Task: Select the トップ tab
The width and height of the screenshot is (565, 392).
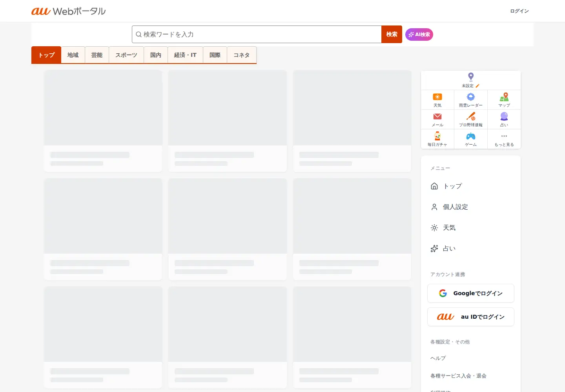Action: coord(46,55)
